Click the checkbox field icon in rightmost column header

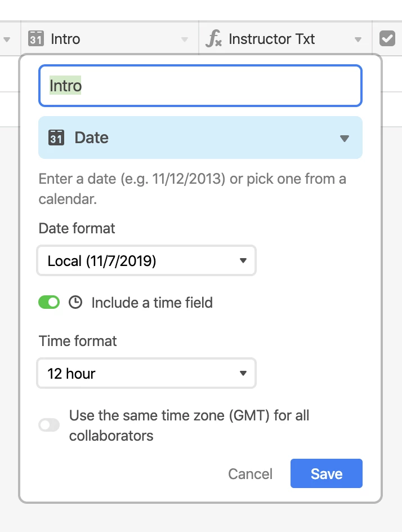point(387,39)
